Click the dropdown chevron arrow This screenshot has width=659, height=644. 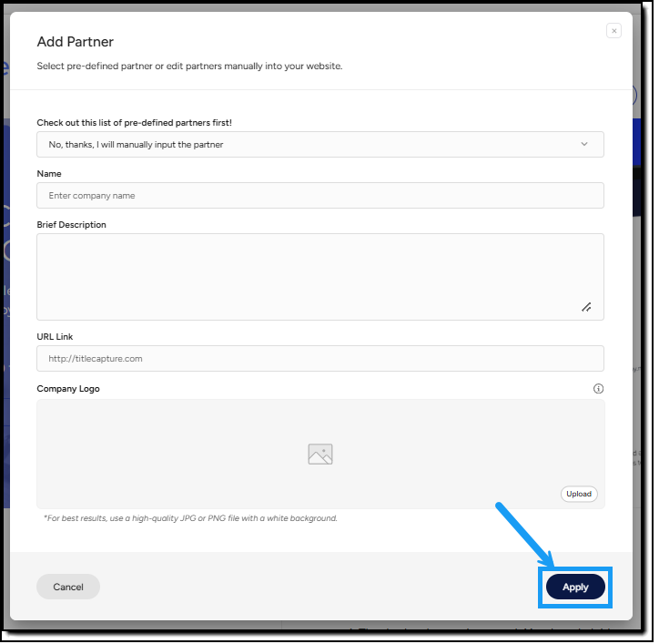(584, 144)
